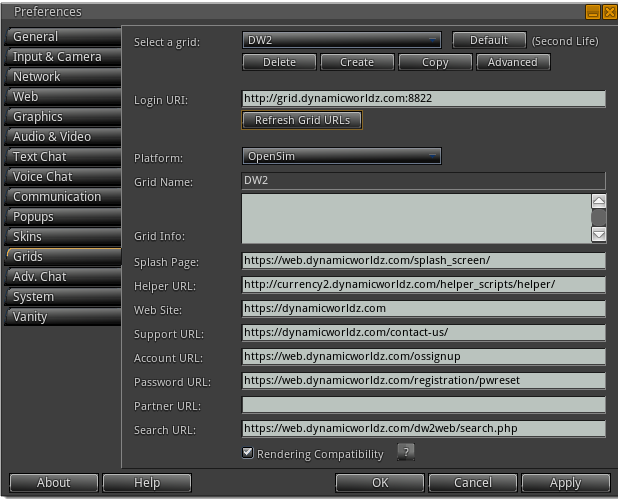Screen dimensions: 618x499
Task: Cancel the preferences changes
Action: (473, 483)
